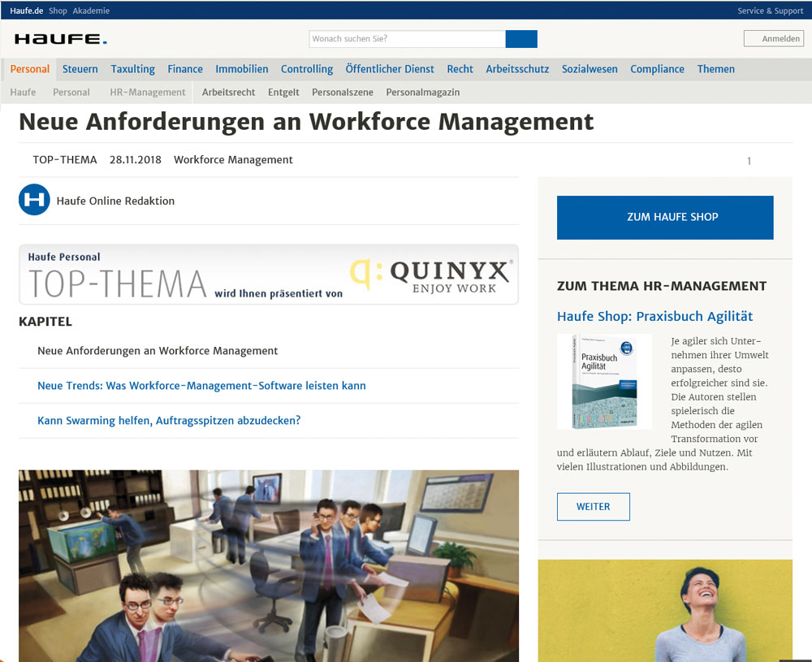Open Personalmagazin in the sub-navigation

point(422,92)
